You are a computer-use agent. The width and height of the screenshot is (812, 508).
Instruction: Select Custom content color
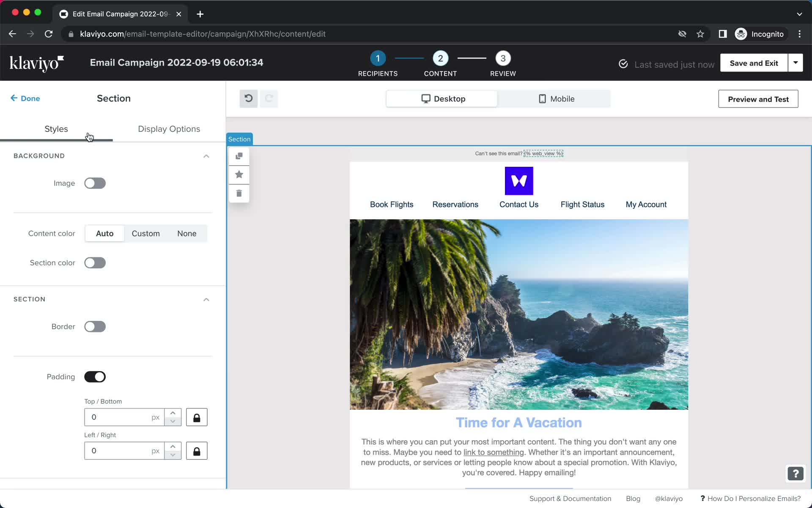click(145, 234)
